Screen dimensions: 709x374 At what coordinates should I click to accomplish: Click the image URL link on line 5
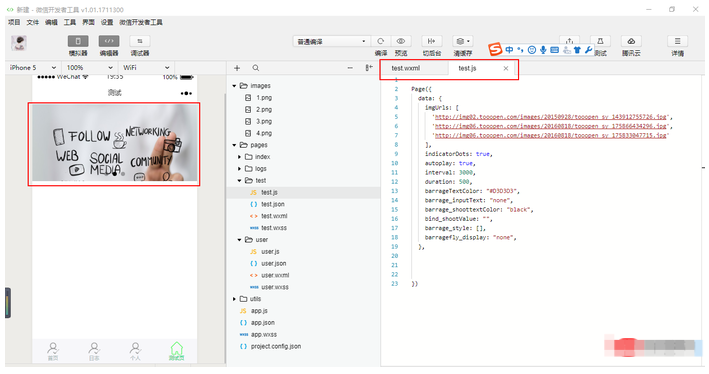tap(550, 117)
